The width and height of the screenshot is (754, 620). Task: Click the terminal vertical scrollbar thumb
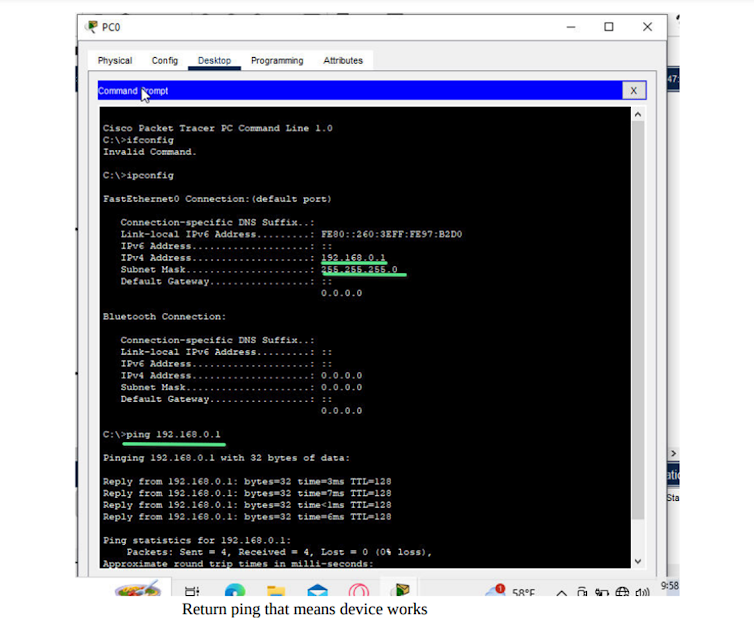click(x=638, y=320)
